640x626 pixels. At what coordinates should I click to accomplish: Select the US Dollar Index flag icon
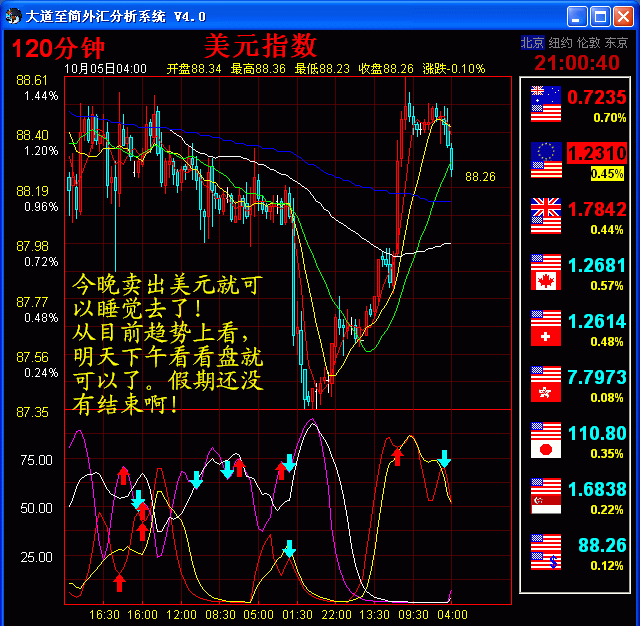coord(546,552)
